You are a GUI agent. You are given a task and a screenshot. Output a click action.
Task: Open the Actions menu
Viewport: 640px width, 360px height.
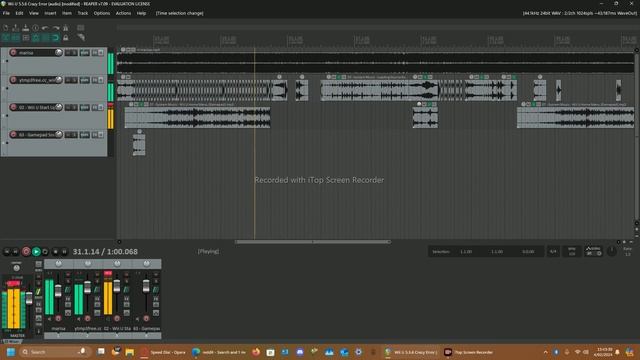coord(123,13)
